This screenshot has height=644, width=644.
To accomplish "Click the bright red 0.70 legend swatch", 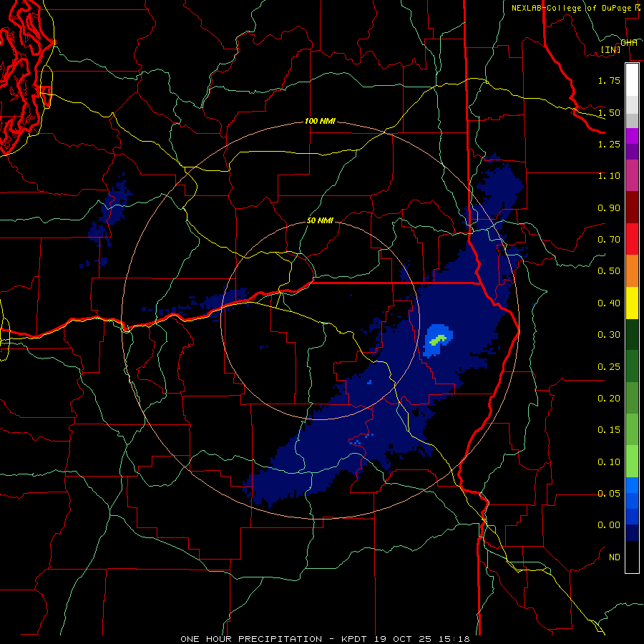I will pos(632,239).
